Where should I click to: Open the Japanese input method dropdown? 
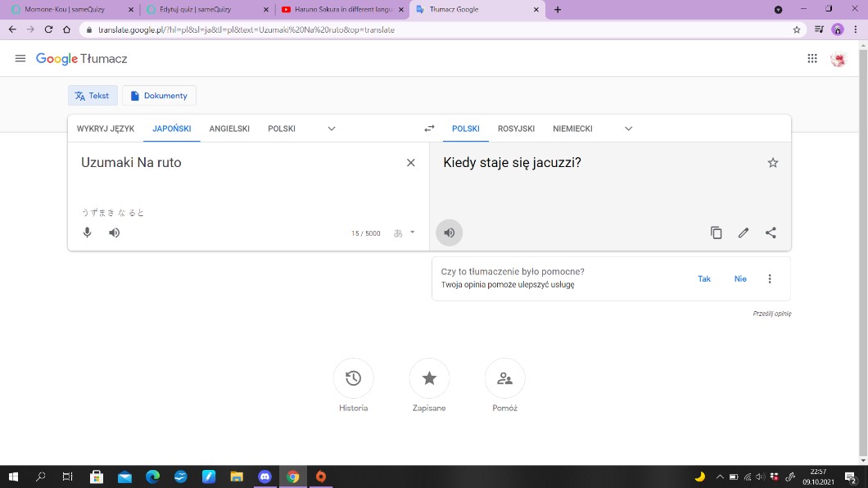tap(405, 233)
